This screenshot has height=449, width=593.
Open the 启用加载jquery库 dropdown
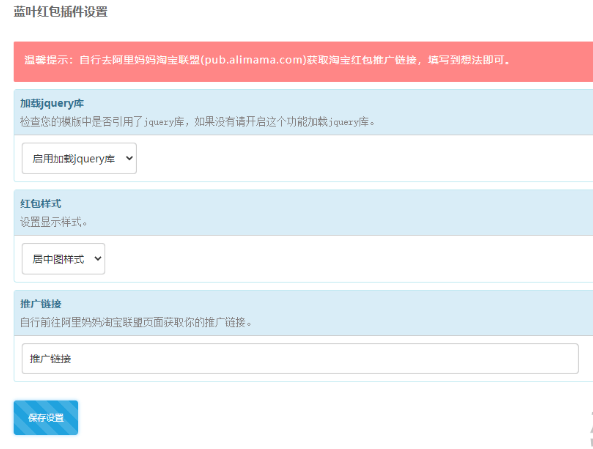click(79, 158)
